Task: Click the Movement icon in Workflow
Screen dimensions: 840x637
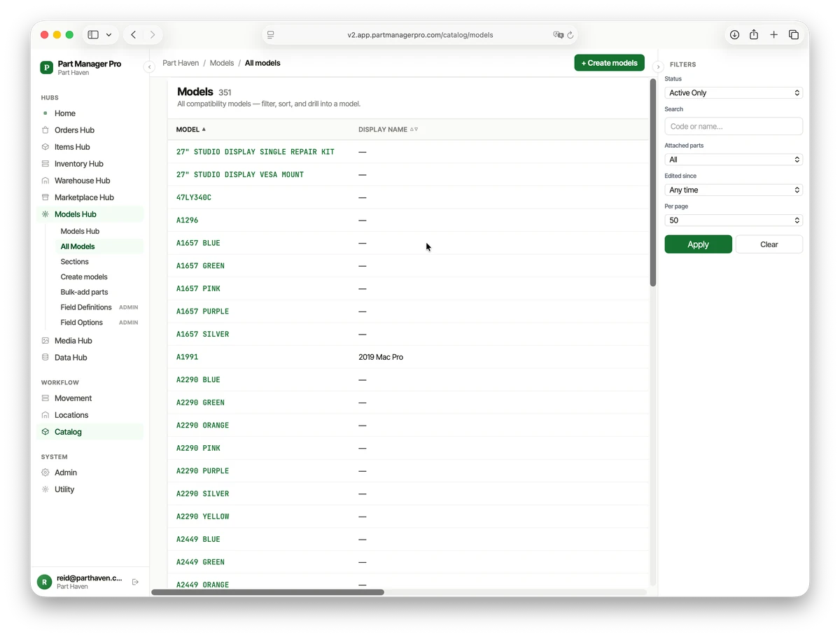Action: point(45,398)
